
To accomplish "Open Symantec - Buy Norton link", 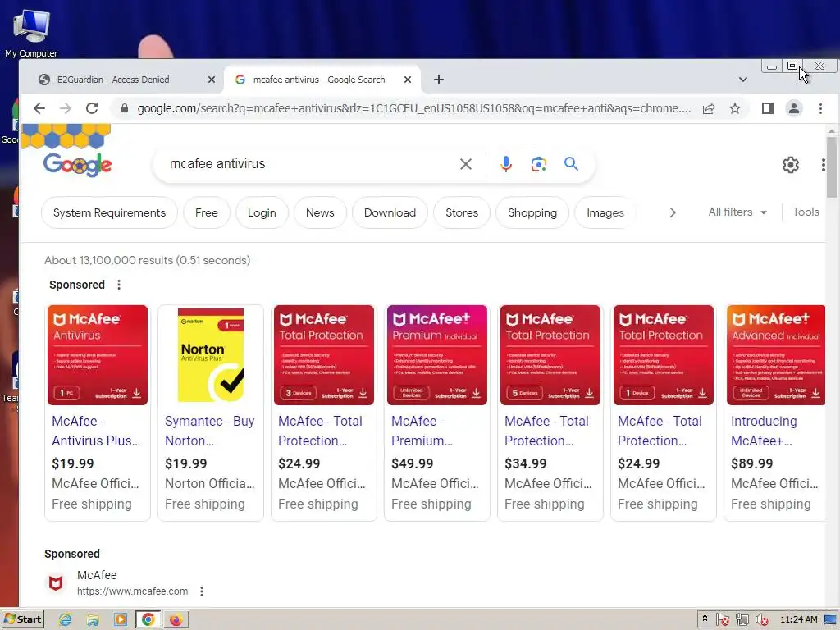I will 209,431.
